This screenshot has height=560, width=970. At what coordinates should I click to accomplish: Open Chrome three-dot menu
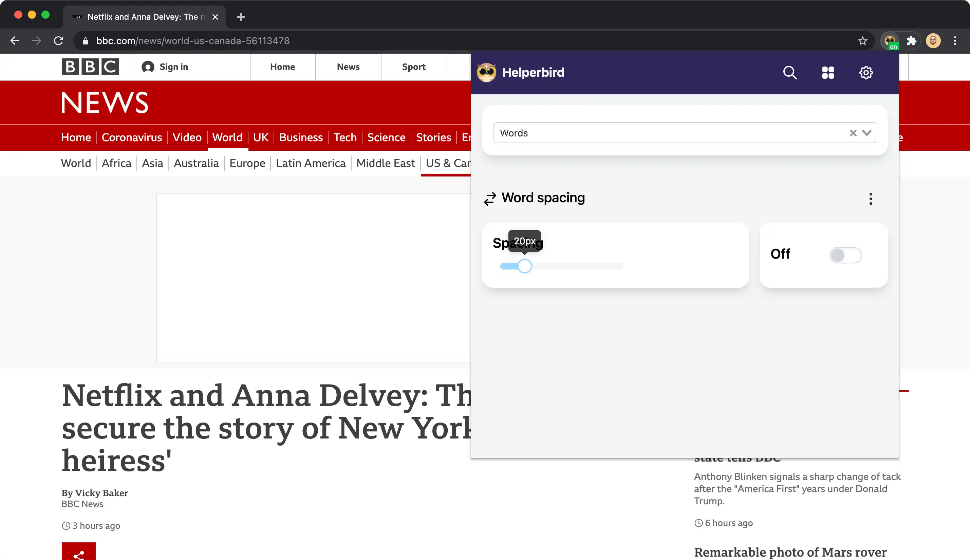pos(955,41)
